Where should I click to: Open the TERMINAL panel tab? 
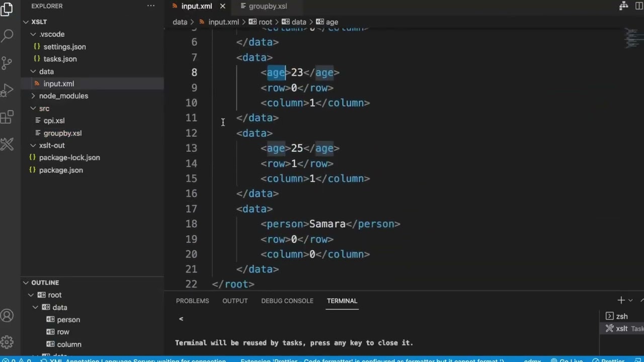(x=342, y=301)
